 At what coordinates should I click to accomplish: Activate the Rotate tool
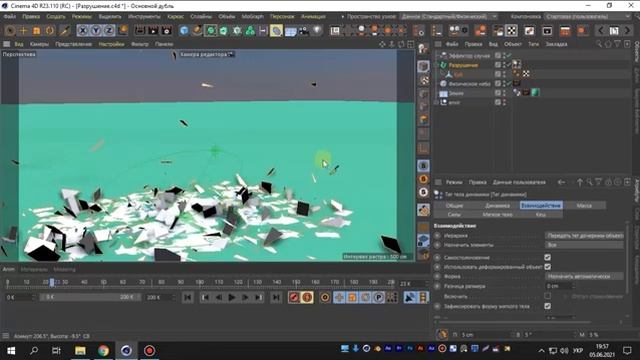tap(49, 31)
